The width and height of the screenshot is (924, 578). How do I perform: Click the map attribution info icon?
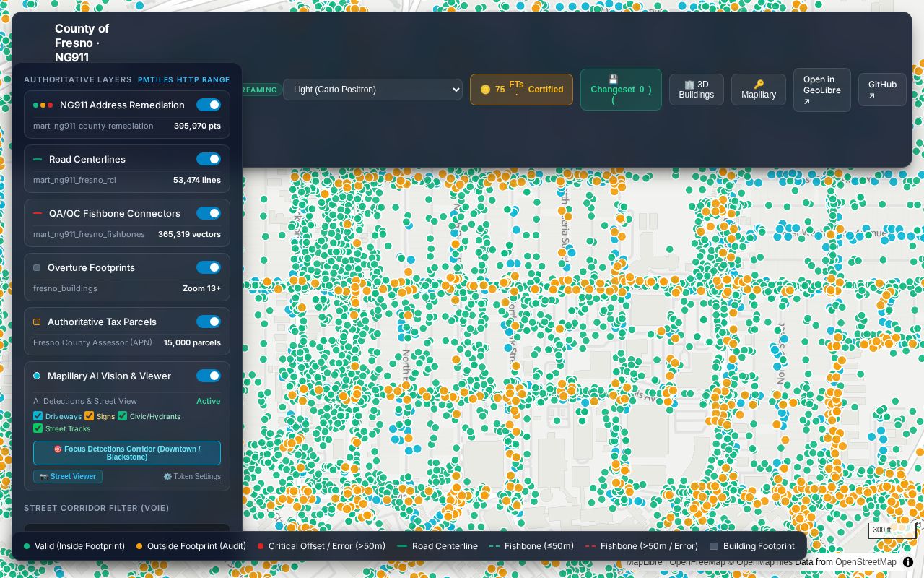click(908, 562)
